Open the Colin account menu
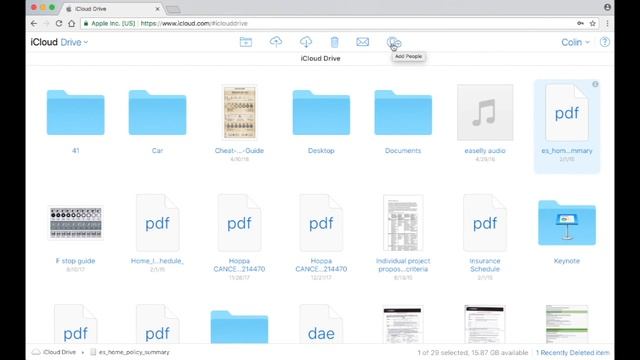 pyautogui.click(x=575, y=42)
